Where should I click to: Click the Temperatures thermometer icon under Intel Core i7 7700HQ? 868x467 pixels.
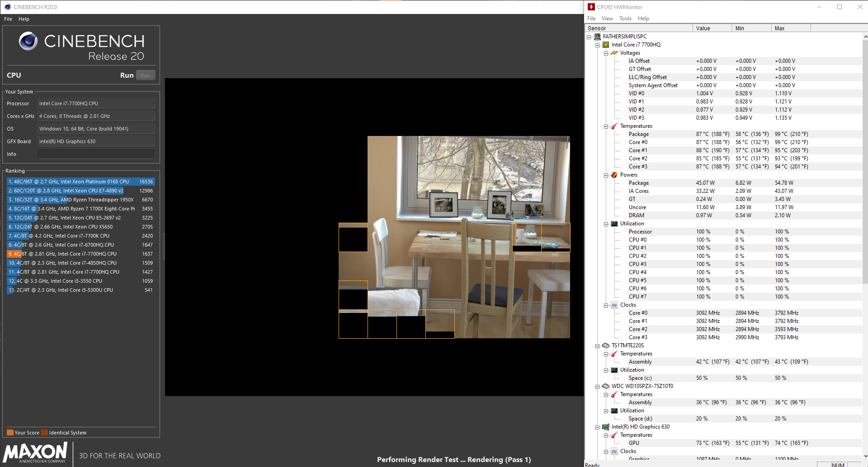tap(614, 126)
